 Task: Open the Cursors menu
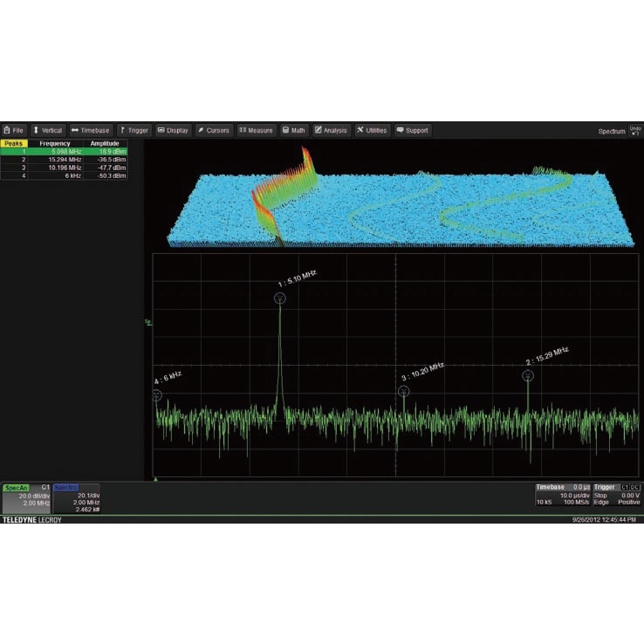[x=214, y=130]
